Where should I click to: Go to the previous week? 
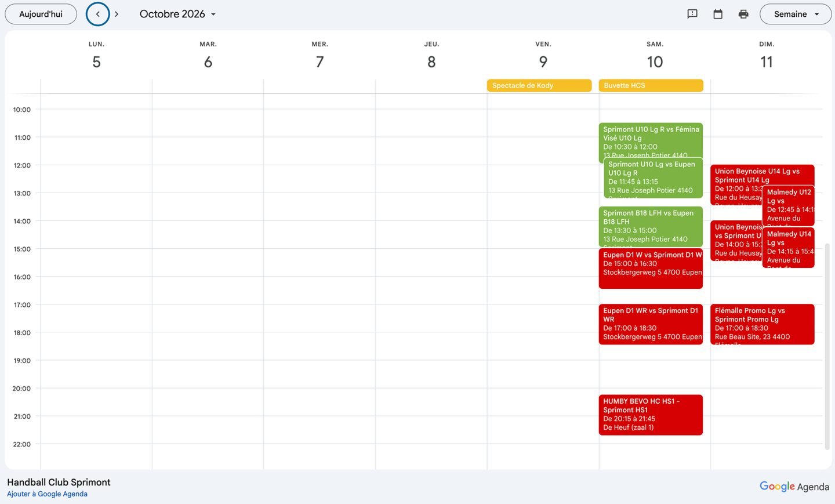(x=97, y=14)
